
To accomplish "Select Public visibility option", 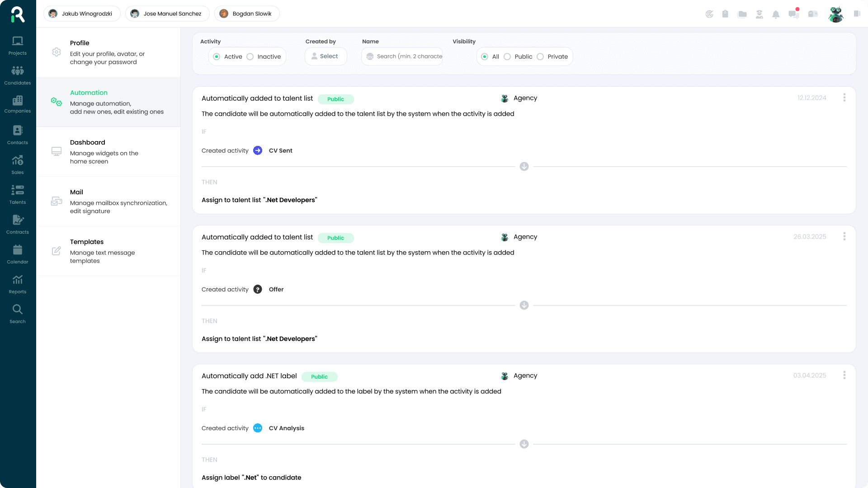I will [507, 56].
